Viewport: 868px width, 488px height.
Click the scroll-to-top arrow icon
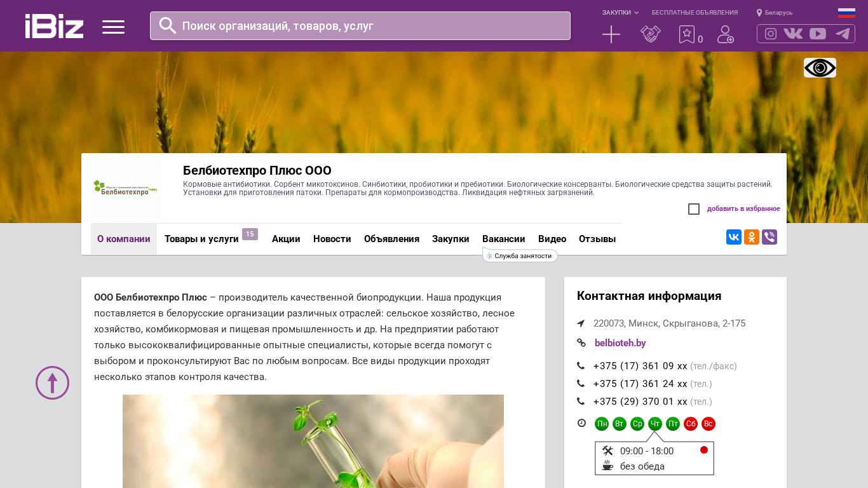[52, 383]
